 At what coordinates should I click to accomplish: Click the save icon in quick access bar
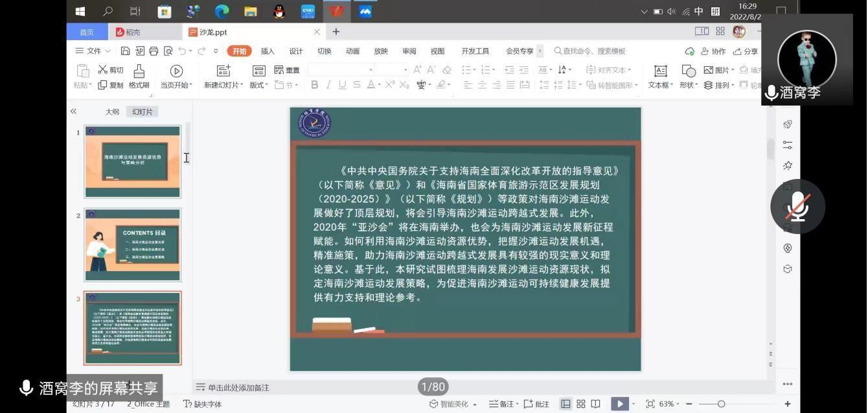(126, 51)
